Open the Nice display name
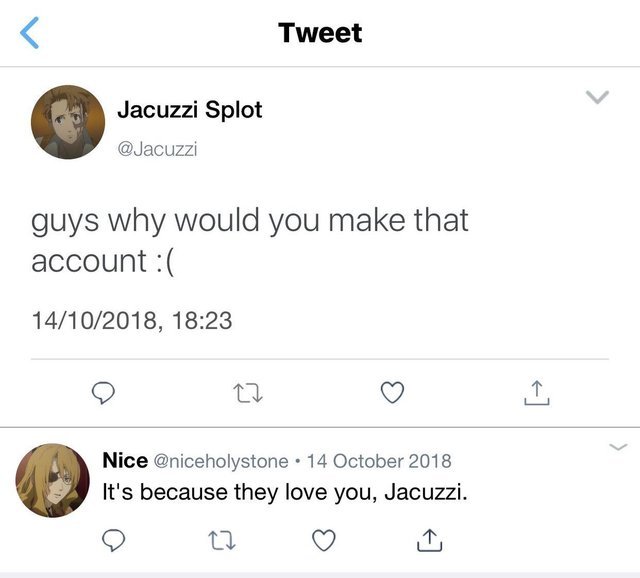This screenshot has height=578, width=640. point(125,461)
